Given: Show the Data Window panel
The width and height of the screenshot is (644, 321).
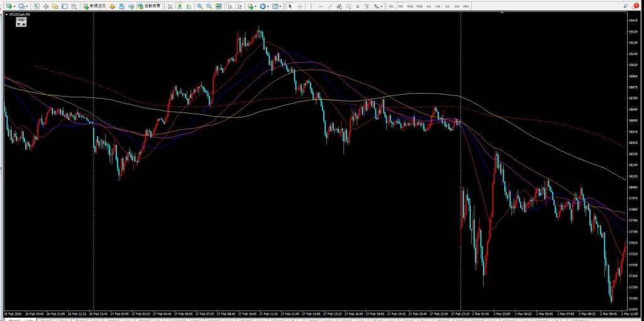Looking at the screenshot, I should coord(47,6).
